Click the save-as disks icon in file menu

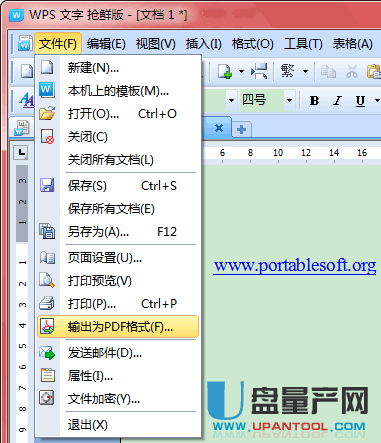click(47, 231)
